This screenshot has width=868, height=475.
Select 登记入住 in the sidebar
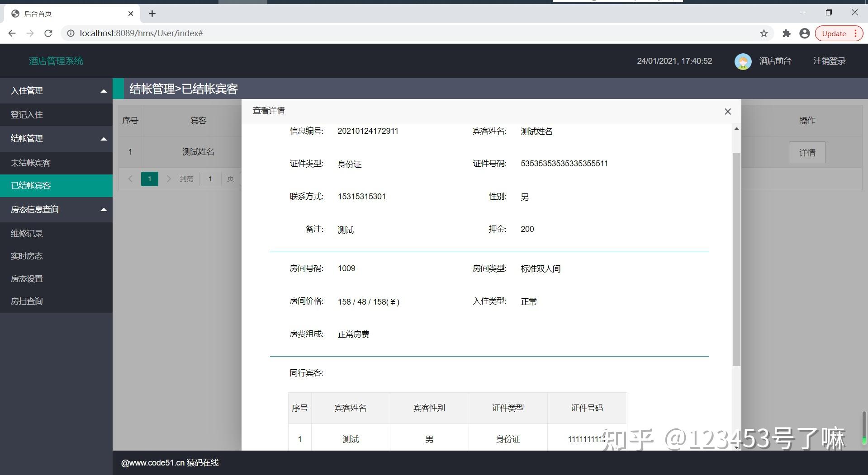tap(27, 114)
